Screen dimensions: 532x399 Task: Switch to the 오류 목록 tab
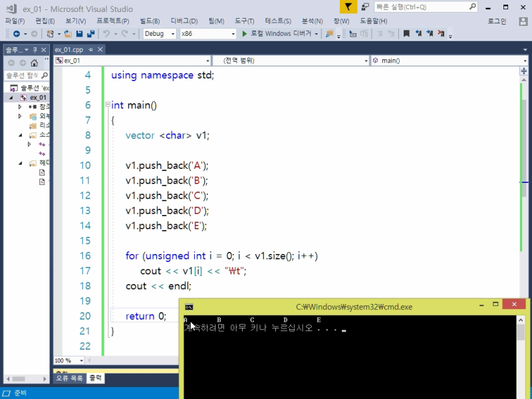click(x=70, y=378)
